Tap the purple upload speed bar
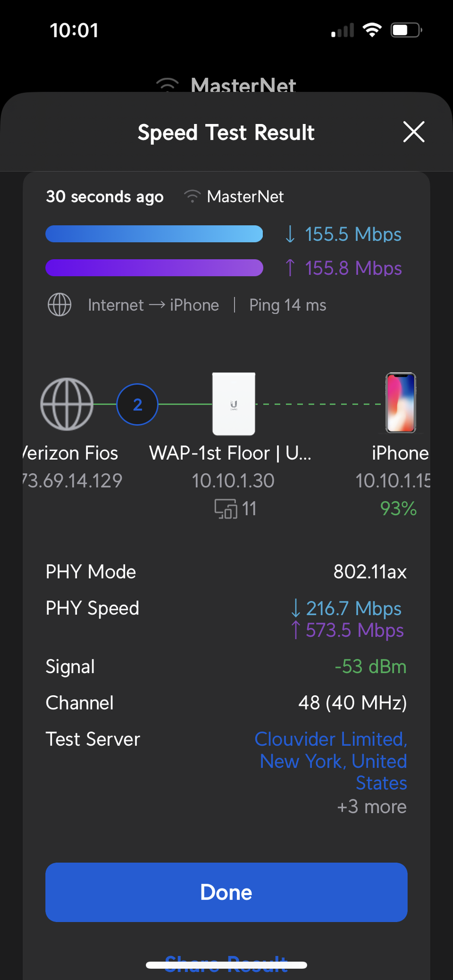Viewport: 453px width, 980px height. pyautogui.click(x=154, y=268)
